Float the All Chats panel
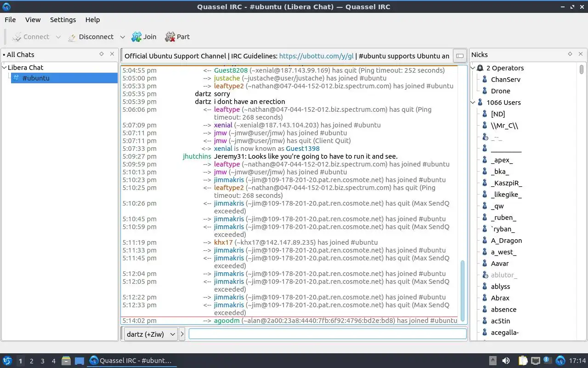This screenshot has height=368, width=588. 102,54
